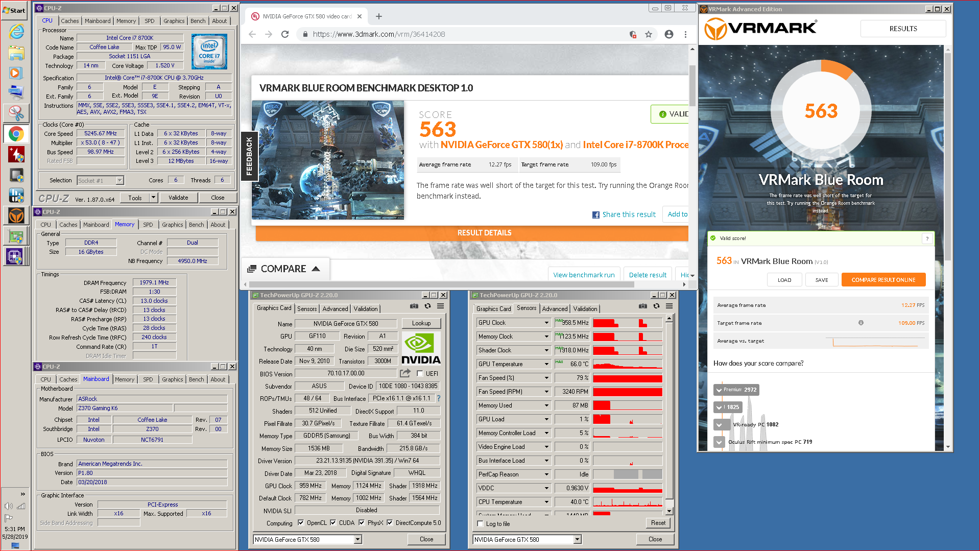980x551 pixels.
Task: Click Chrome page horizontal scrollbar
Action: coord(441,284)
